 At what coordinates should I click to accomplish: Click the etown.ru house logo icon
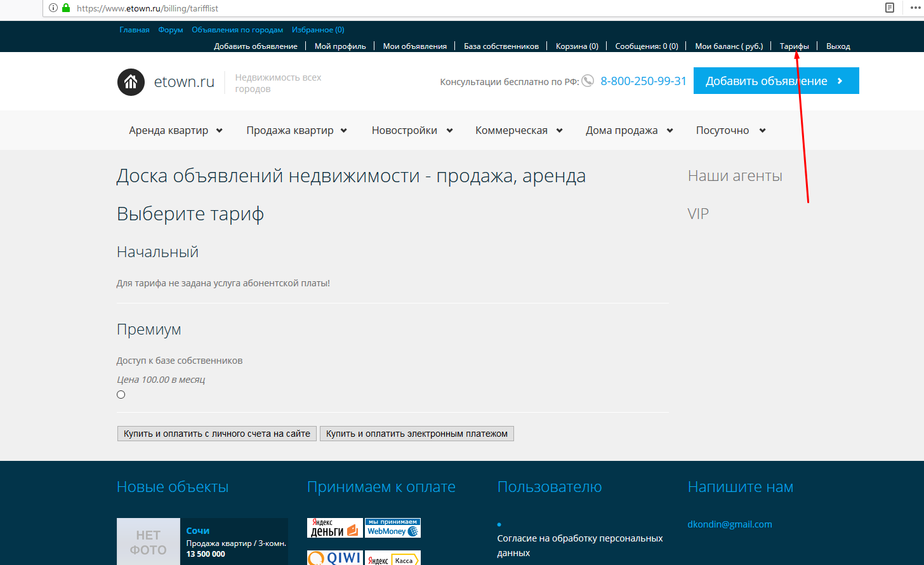click(x=131, y=82)
